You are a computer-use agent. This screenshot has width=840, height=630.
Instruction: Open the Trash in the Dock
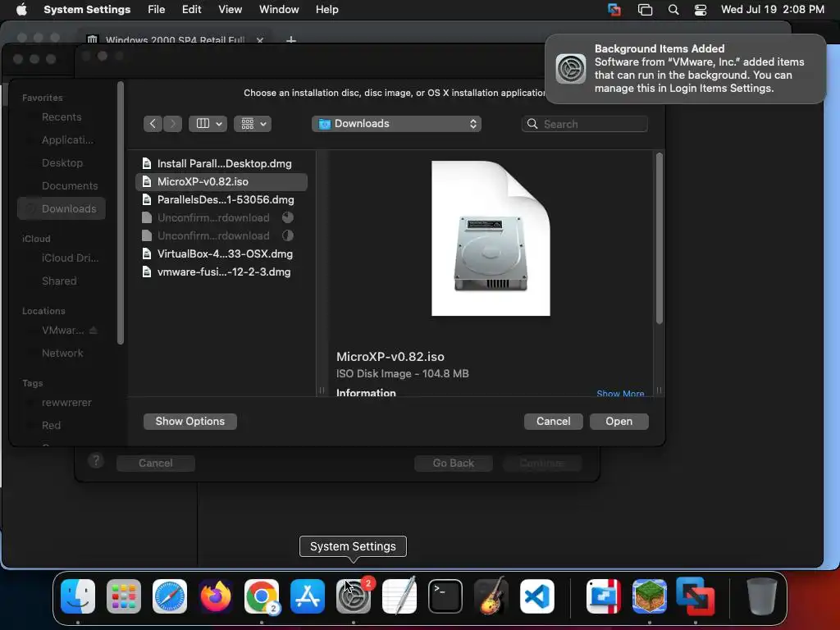762,596
